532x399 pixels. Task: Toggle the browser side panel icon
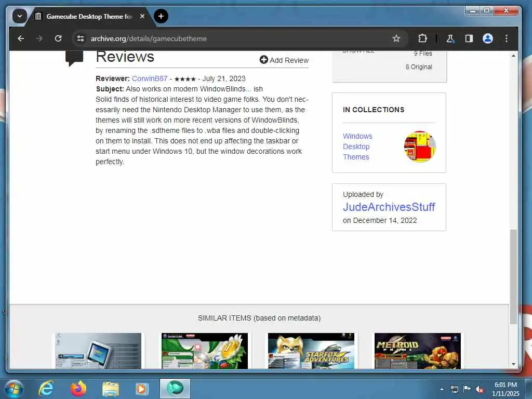469,38
